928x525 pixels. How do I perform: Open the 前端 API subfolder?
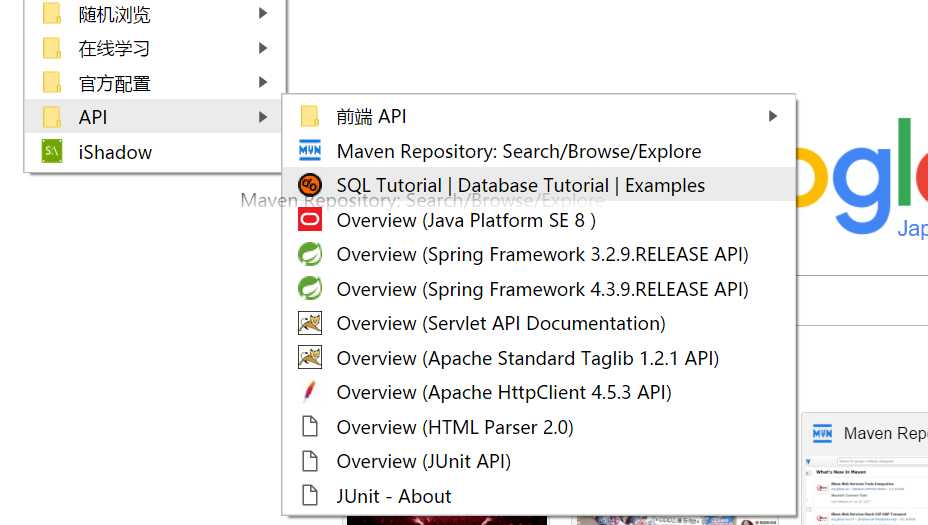click(x=539, y=116)
